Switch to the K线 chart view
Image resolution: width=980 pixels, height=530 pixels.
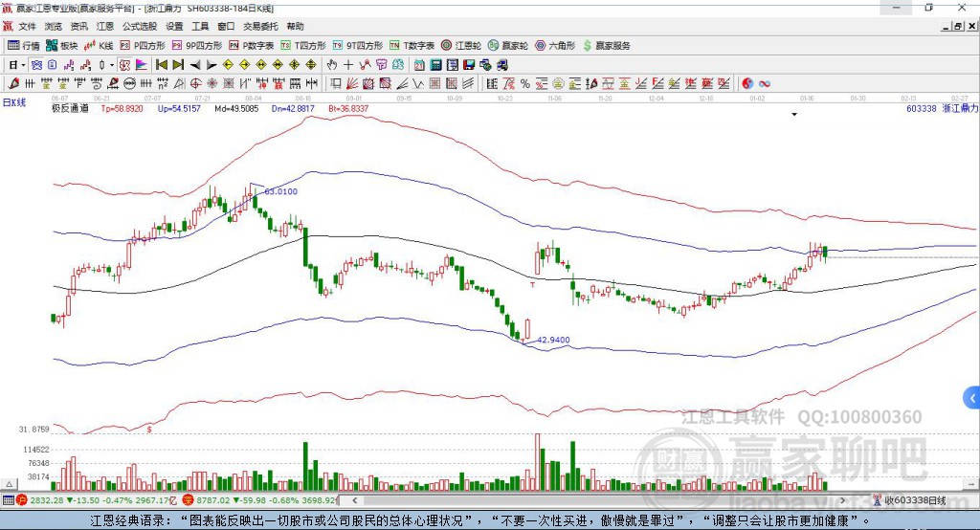[x=99, y=46]
